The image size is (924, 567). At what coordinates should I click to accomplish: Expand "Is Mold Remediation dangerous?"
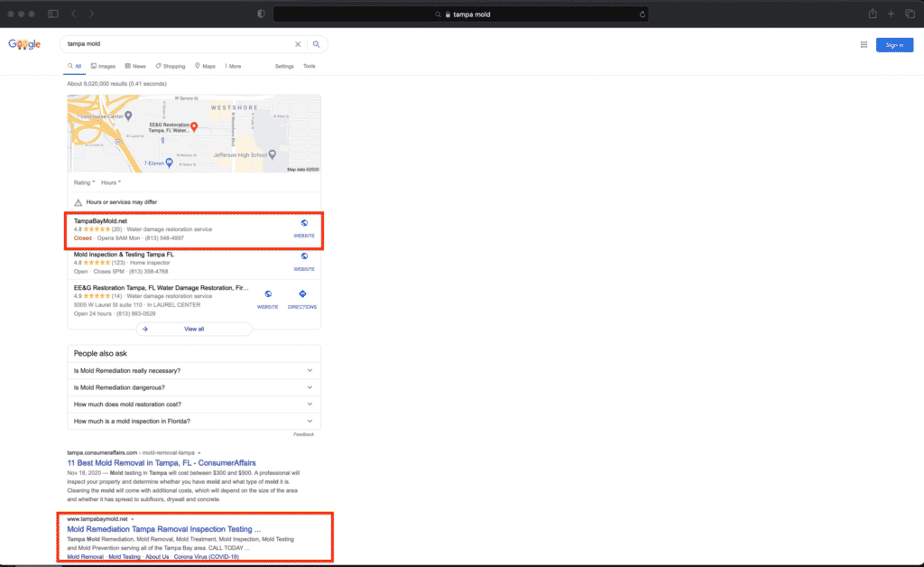194,388
